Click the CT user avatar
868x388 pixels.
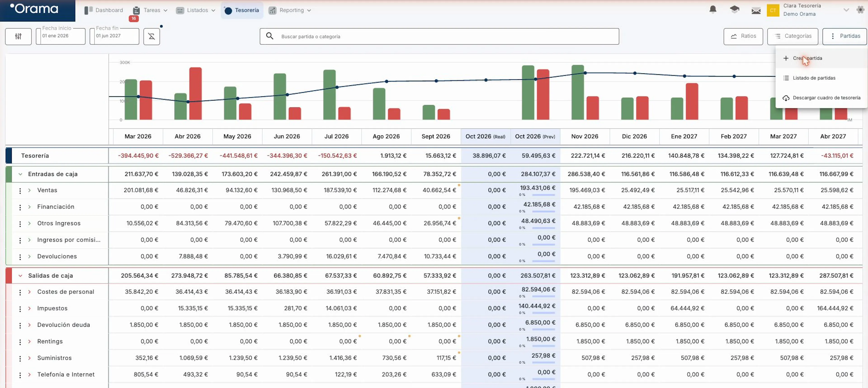[x=773, y=10]
